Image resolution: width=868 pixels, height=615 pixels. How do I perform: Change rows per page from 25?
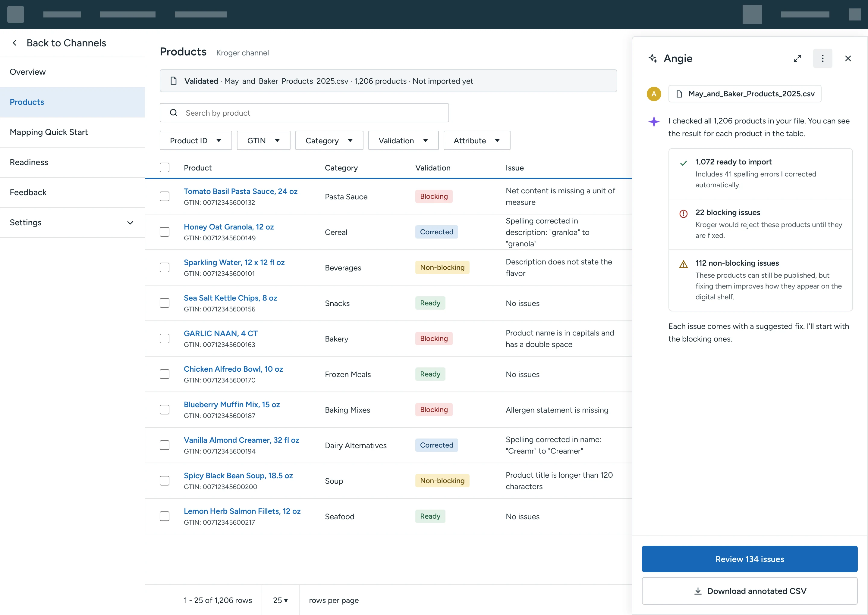[280, 600]
